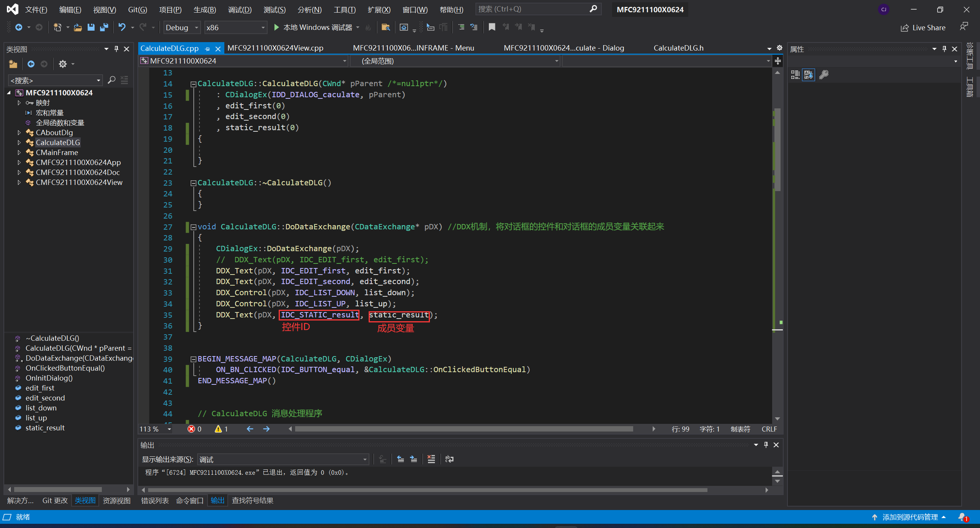Open the Debug configuration dropdown
This screenshot has height=528, width=980.
click(196, 28)
